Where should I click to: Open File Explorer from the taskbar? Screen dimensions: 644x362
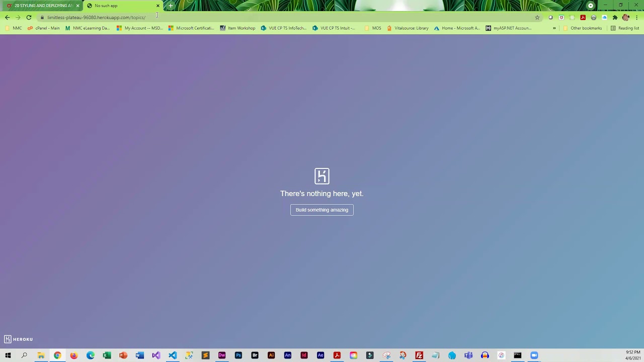point(41,355)
